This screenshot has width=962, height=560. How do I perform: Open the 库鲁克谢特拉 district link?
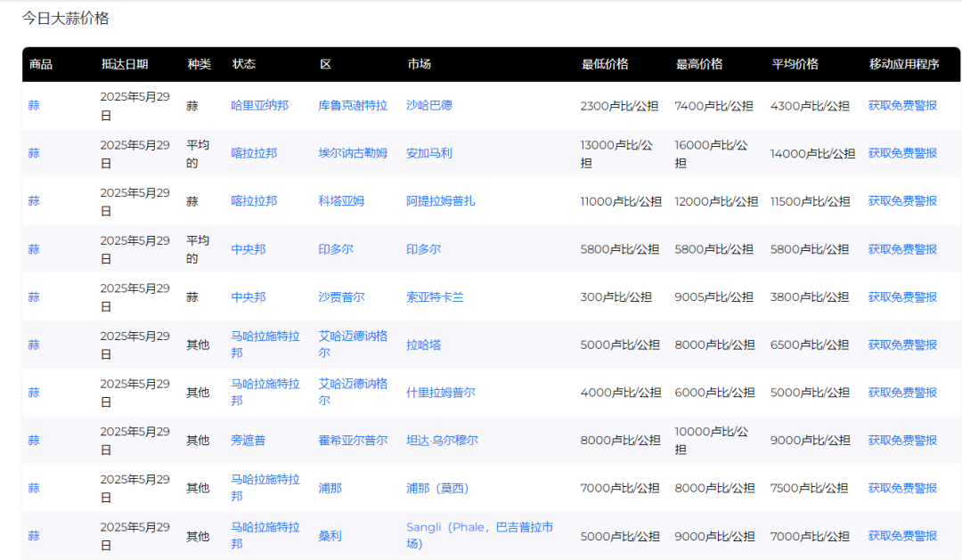(x=353, y=105)
